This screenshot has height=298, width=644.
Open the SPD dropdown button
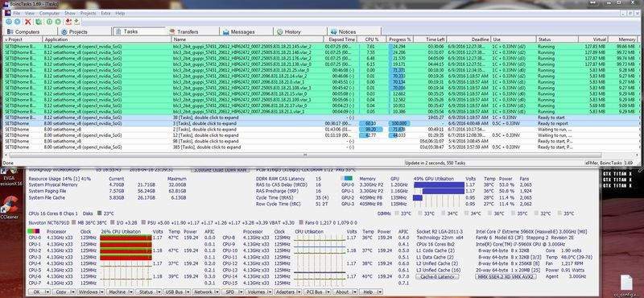pyautogui.click(x=232, y=292)
